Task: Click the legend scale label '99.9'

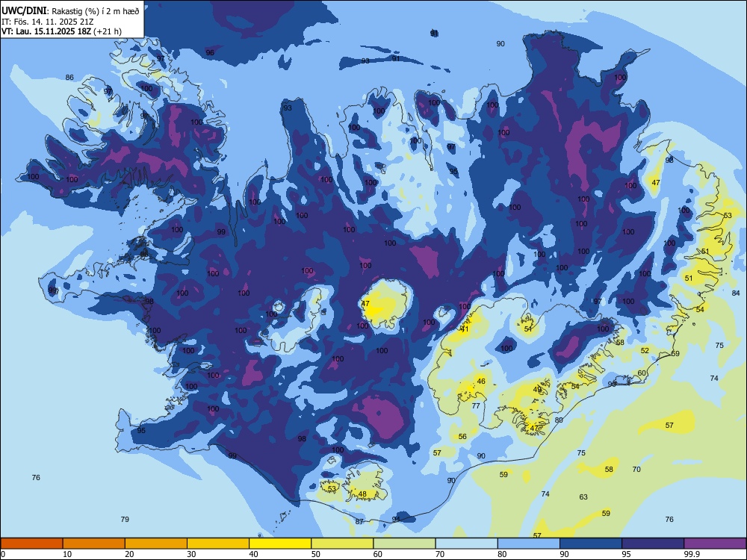Action: 691,554
